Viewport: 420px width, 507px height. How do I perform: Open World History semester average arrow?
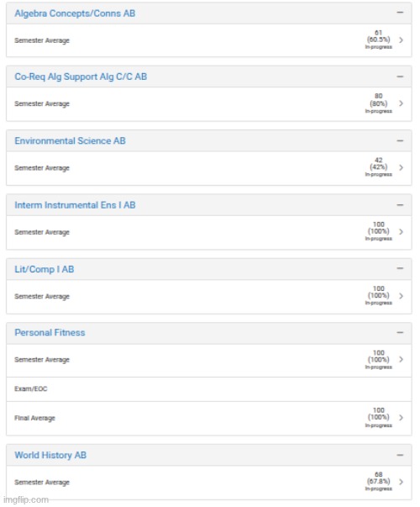point(401,482)
